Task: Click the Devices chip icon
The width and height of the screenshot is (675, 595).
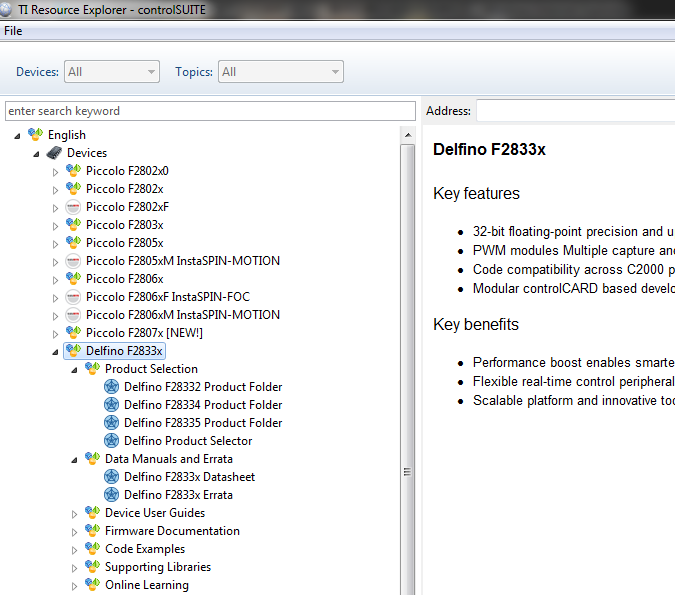Action: [54, 152]
